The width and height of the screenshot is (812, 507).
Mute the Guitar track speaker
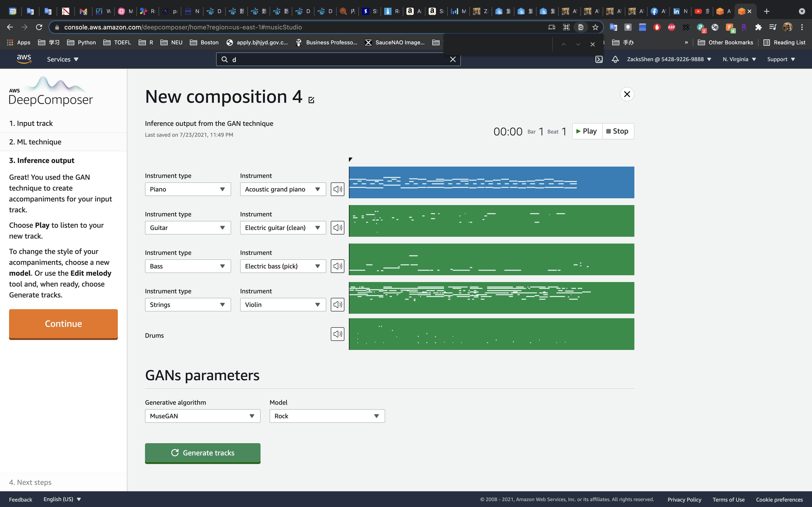[337, 228]
